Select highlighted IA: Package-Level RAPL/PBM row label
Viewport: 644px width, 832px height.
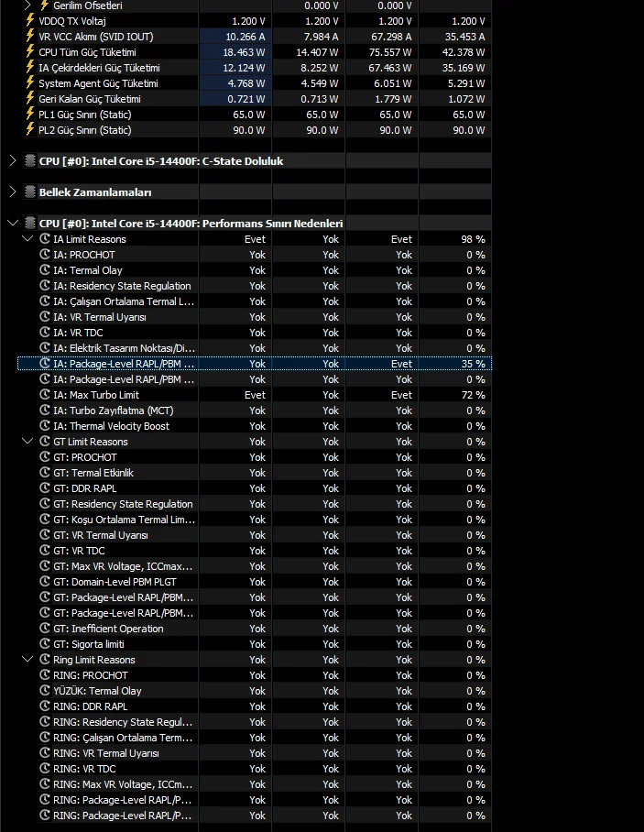(x=124, y=364)
